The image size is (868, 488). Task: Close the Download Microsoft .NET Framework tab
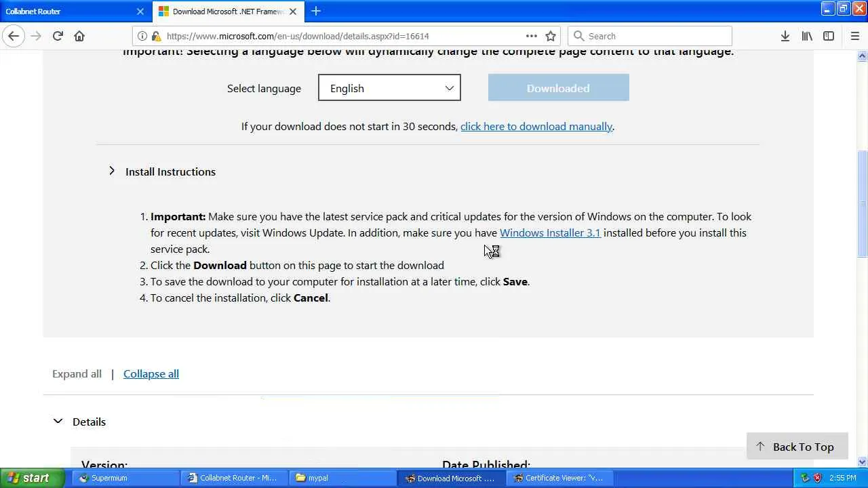click(x=293, y=11)
